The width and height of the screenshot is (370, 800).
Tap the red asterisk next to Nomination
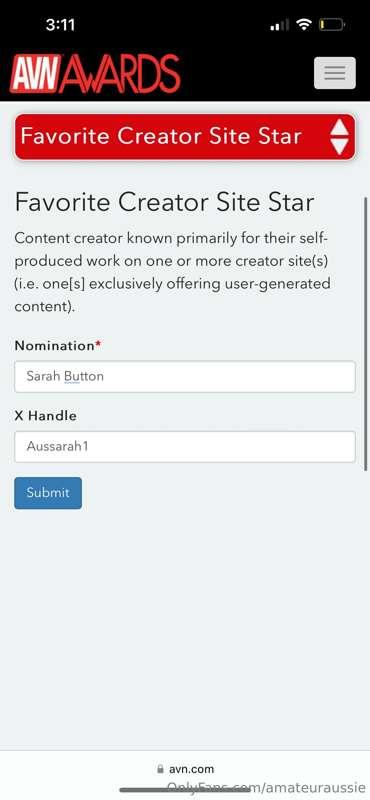point(98,344)
